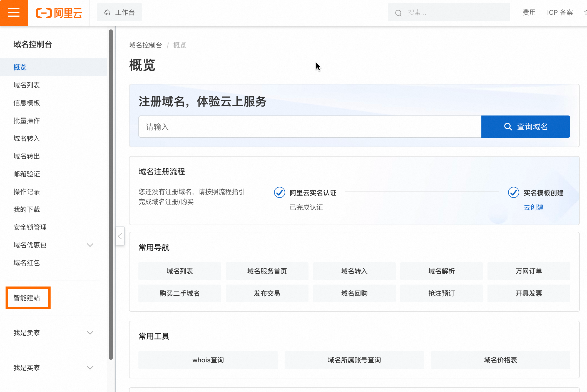The image size is (587, 392).
Task: Open 域名回购 shortcut
Action: tap(354, 293)
